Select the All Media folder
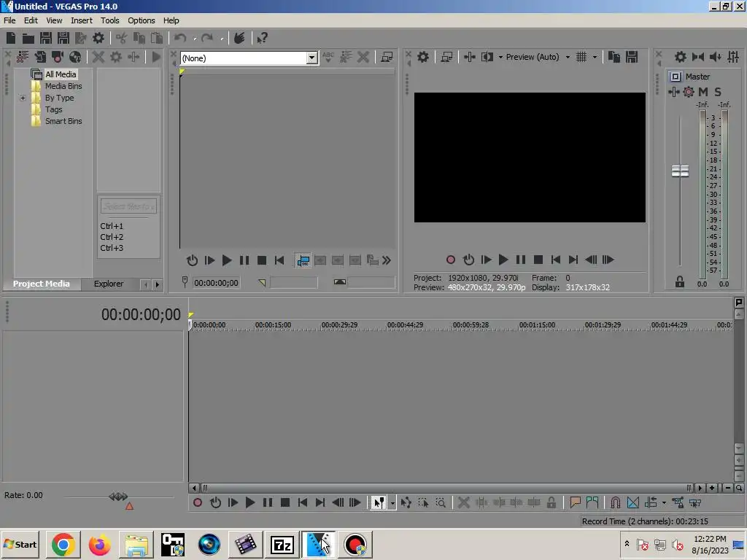The image size is (747, 560). [x=61, y=74]
